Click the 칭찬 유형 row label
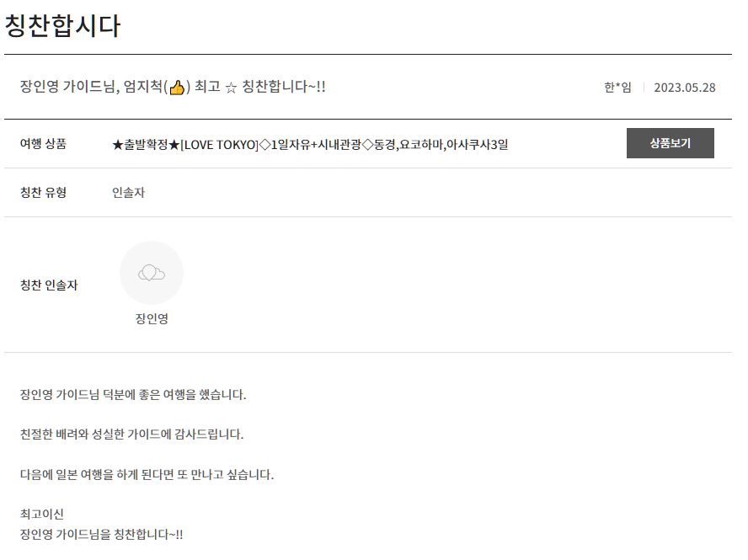The height and width of the screenshot is (560, 748). pos(43,192)
